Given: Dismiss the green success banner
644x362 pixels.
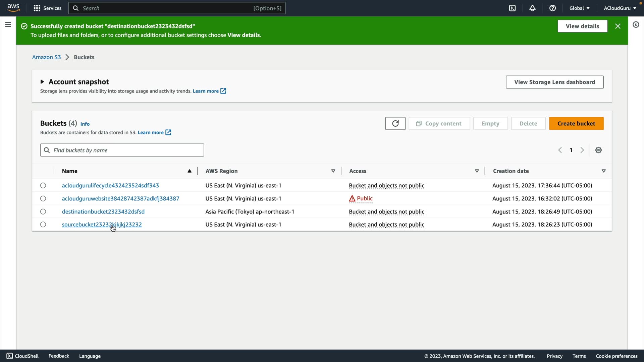Looking at the screenshot, I should [x=618, y=26].
